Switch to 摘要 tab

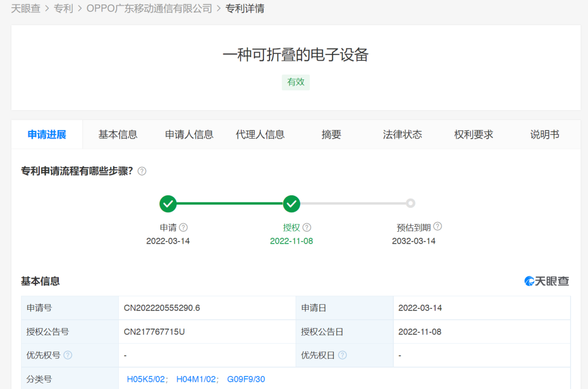tap(331, 134)
